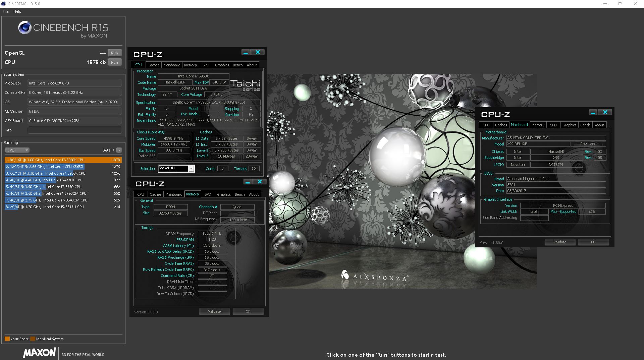Open Caches tab in CPU-Z Memory window
Image resolution: width=644 pixels, height=360 pixels.
[x=155, y=194]
